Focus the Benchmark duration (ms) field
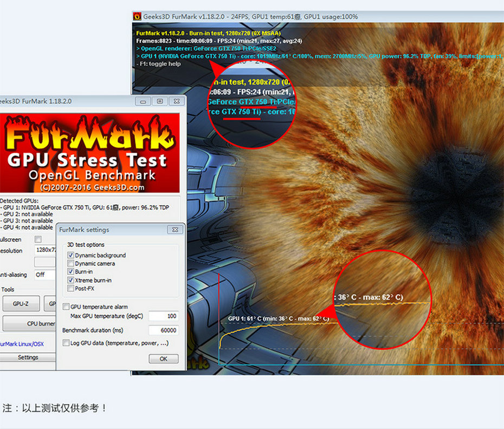 [x=164, y=330]
